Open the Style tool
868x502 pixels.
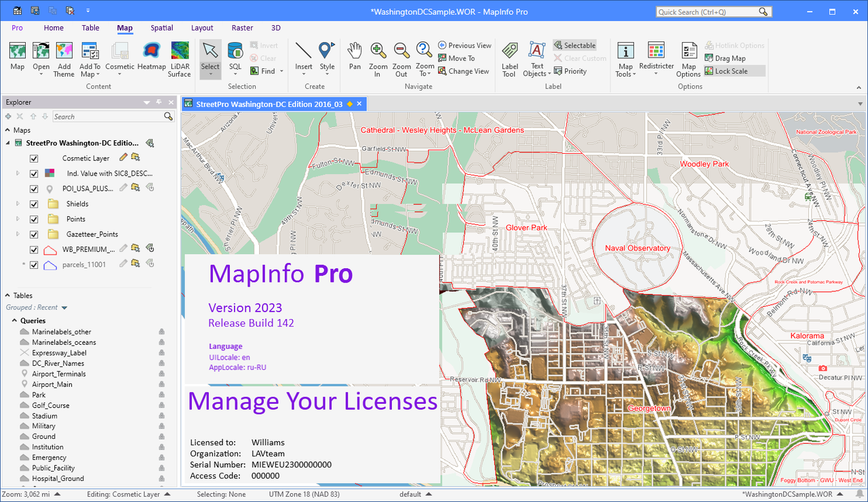pos(327,56)
